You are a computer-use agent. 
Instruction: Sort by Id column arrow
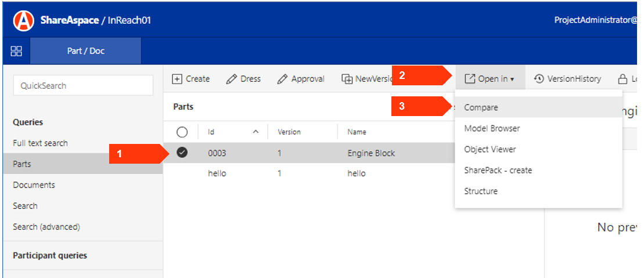pos(256,132)
